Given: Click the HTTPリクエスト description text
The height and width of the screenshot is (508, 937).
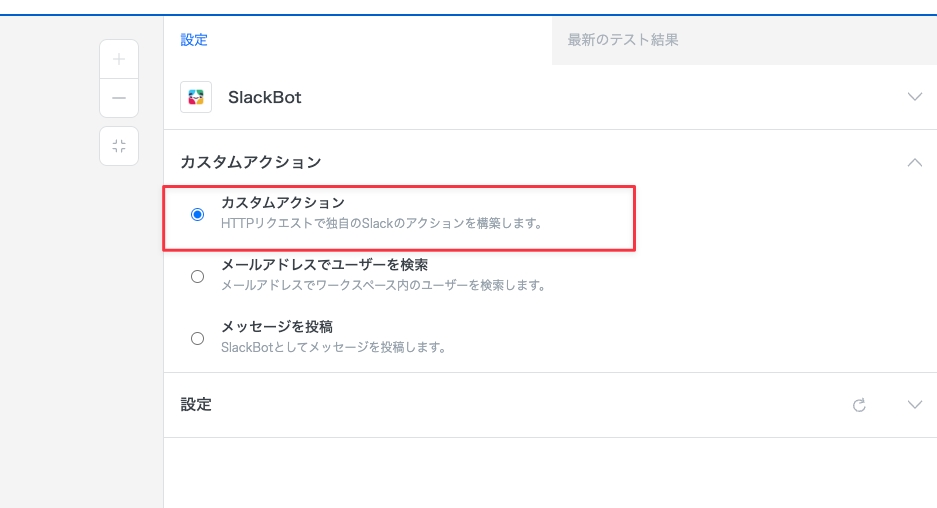Looking at the screenshot, I should (x=381, y=223).
